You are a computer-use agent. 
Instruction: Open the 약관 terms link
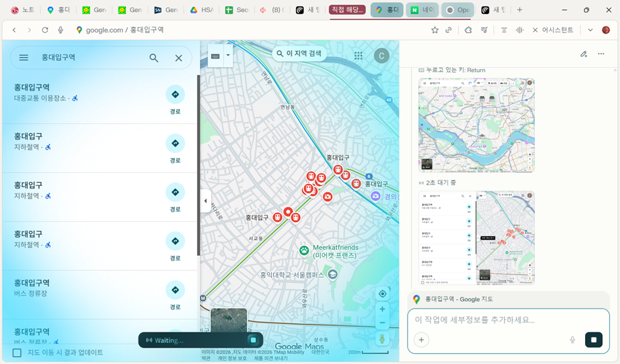(x=206, y=358)
